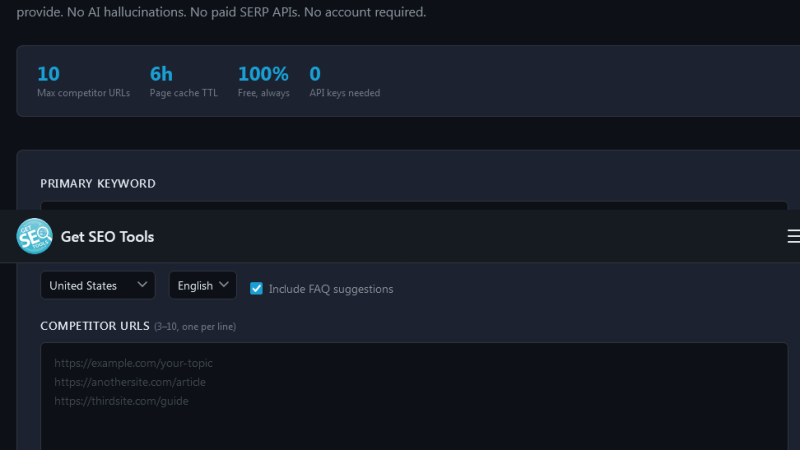This screenshot has width=800, height=450.
Task: Open the English language dropdown
Action: point(203,285)
